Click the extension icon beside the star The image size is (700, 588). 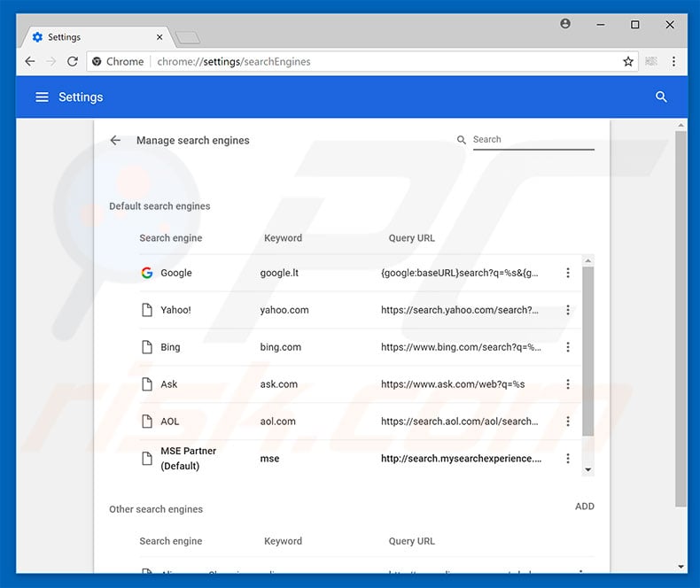pyautogui.click(x=651, y=61)
